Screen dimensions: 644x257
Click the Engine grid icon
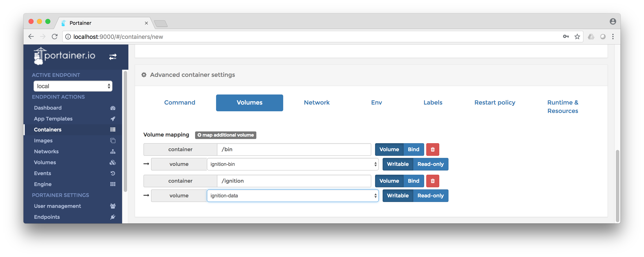(113, 184)
